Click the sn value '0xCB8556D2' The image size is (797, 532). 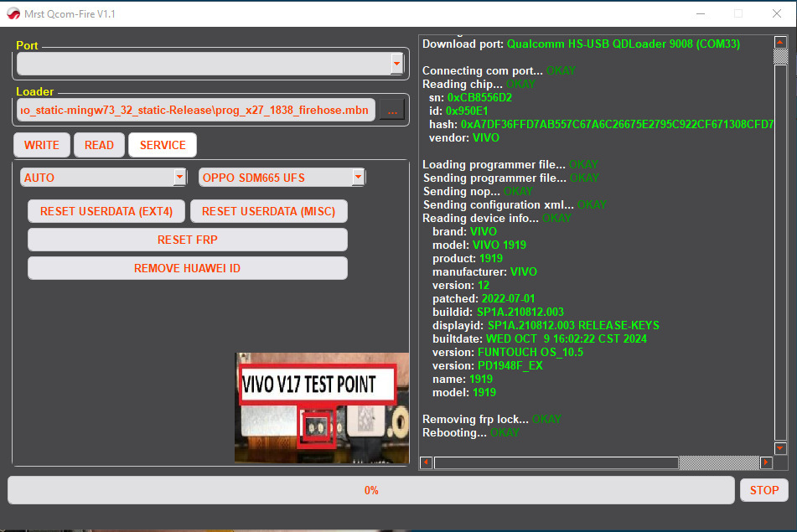pyautogui.click(x=479, y=97)
